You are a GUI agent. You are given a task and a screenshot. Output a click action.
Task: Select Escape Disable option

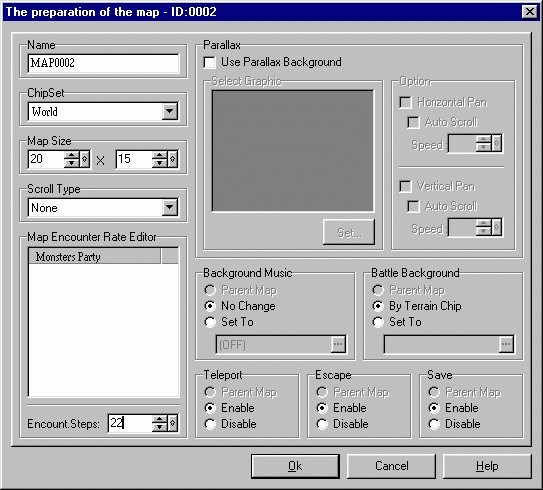322,424
